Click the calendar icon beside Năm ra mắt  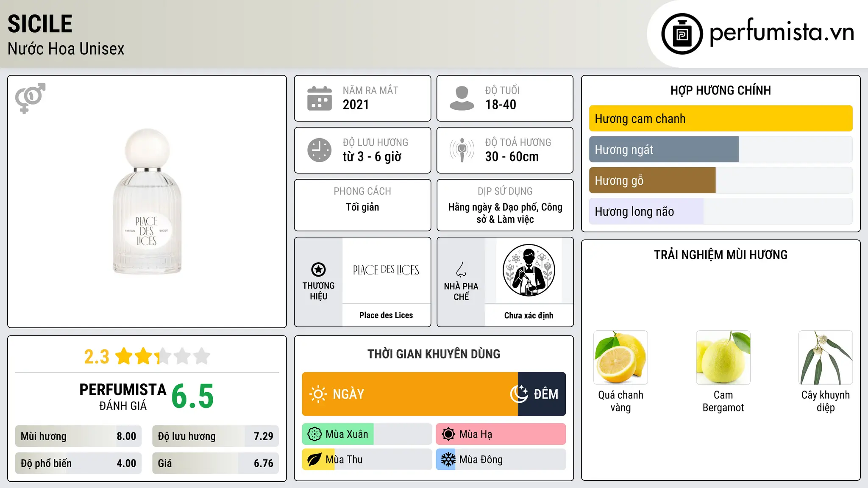point(320,98)
